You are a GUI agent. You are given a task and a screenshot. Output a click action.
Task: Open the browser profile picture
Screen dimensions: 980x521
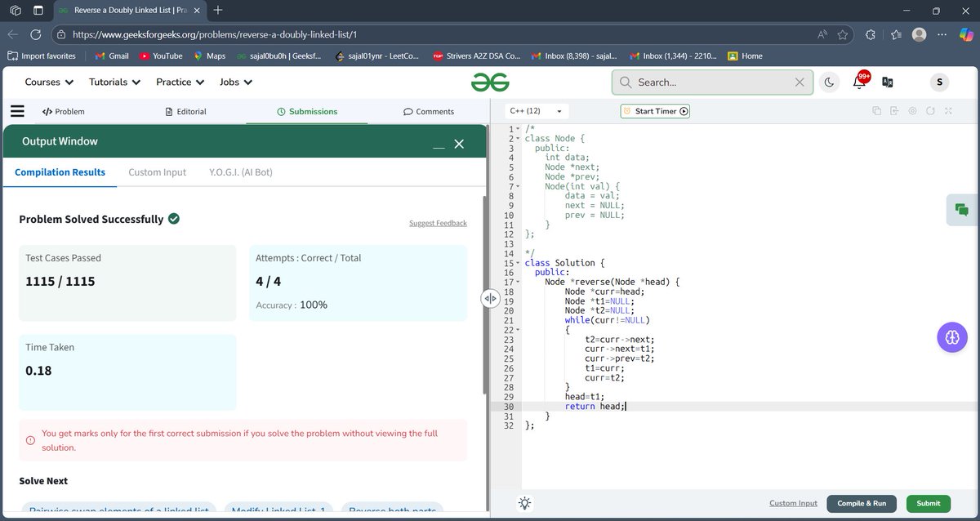point(920,34)
